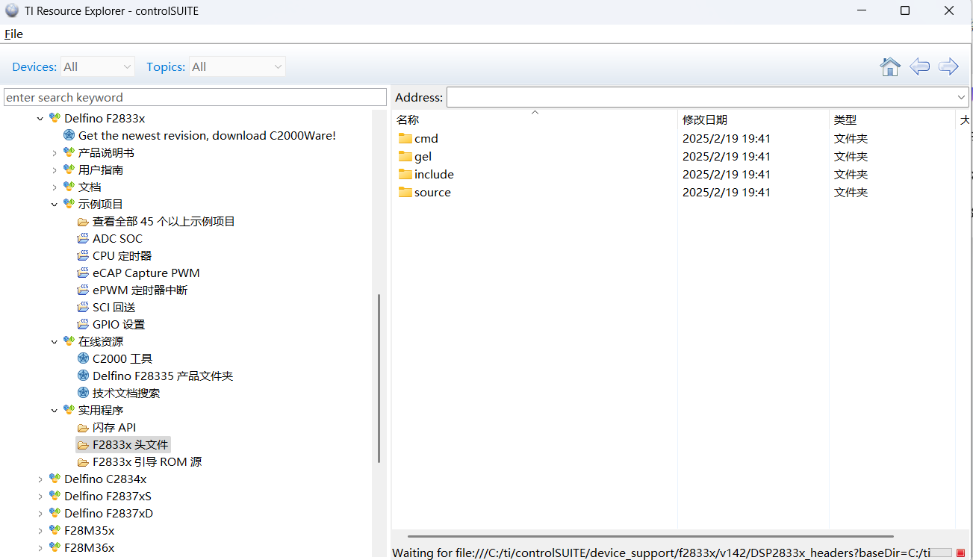Expand the F28M35x node
This screenshot has width=973, height=560.
pos(40,530)
